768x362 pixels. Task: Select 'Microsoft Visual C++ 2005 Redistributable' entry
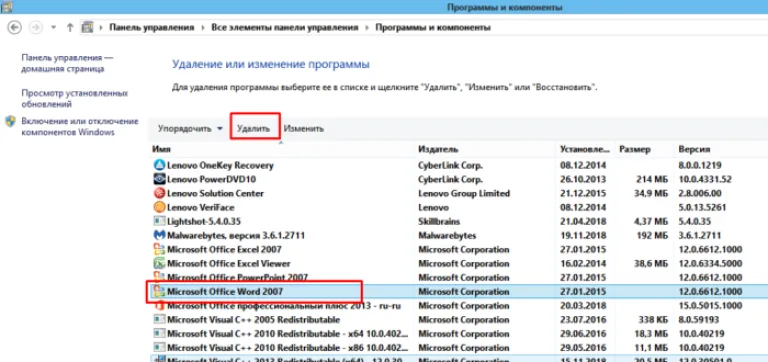tap(253, 320)
